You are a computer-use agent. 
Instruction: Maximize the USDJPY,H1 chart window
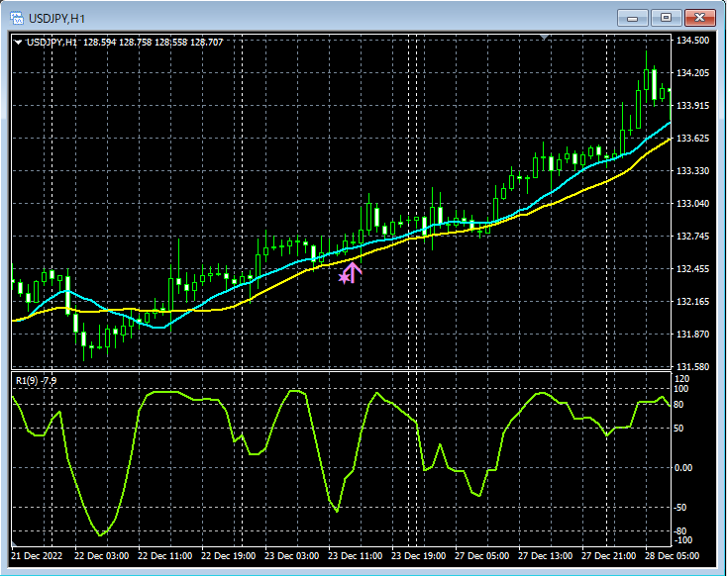coord(666,18)
